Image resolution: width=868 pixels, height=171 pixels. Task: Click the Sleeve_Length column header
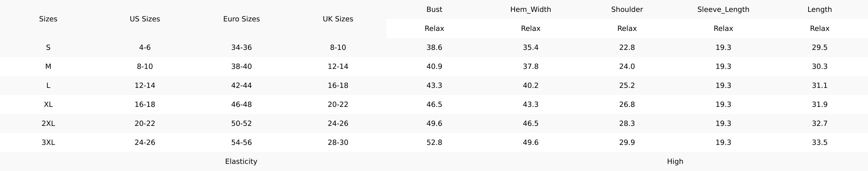pos(723,9)
